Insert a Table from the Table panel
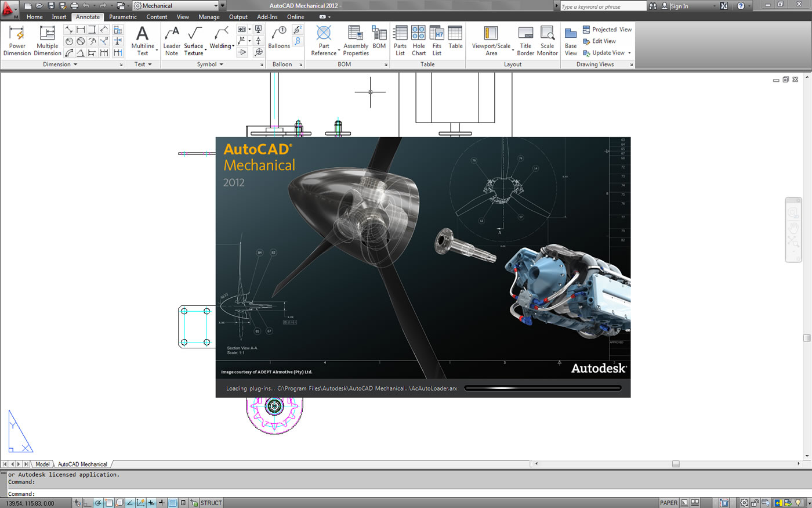Viewport: 812px width, 508px height. tap(455, 37)
